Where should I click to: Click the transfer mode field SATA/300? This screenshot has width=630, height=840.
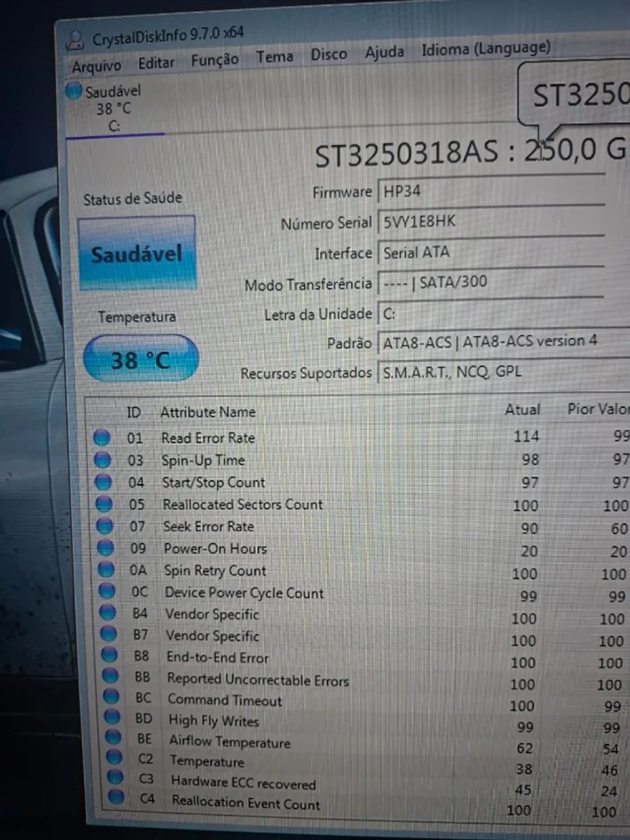click(x=491, y=282)
